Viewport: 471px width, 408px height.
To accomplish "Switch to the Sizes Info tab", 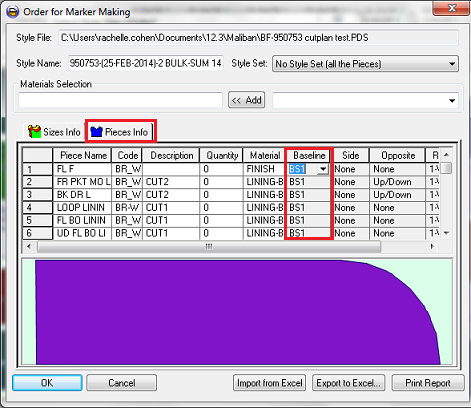I will 53,132.
